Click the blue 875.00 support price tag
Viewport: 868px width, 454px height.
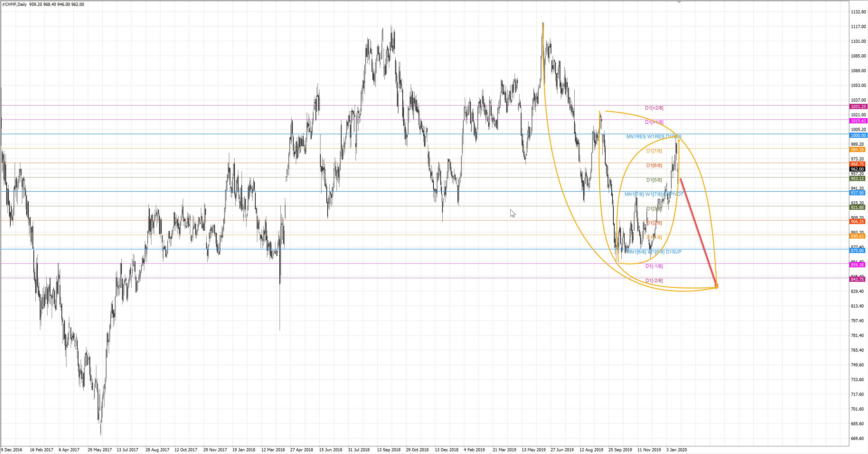tap(858, 251)
